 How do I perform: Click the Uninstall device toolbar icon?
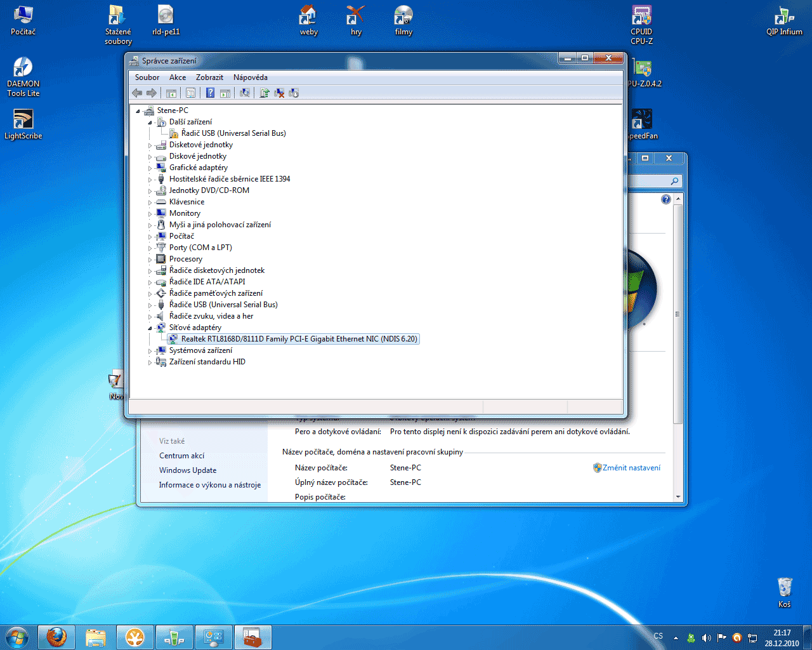tap(279, 93)
